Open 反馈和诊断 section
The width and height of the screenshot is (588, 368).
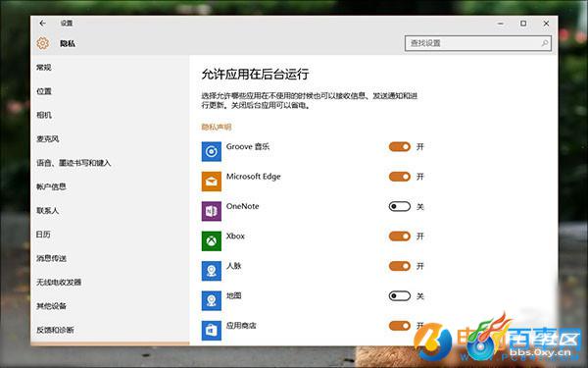click(x=55, y=330)
